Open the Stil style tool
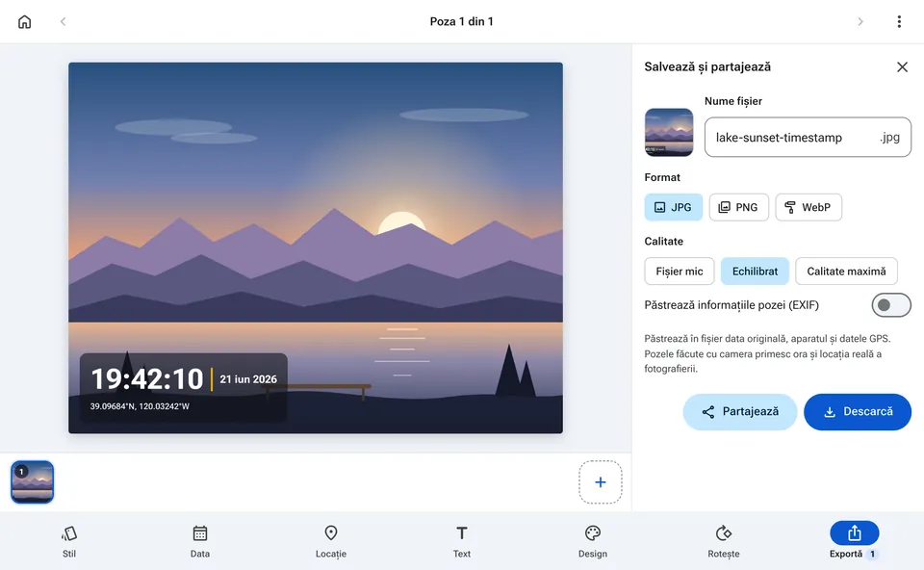This screenshot has height=570, width=924. coord(69,542)
